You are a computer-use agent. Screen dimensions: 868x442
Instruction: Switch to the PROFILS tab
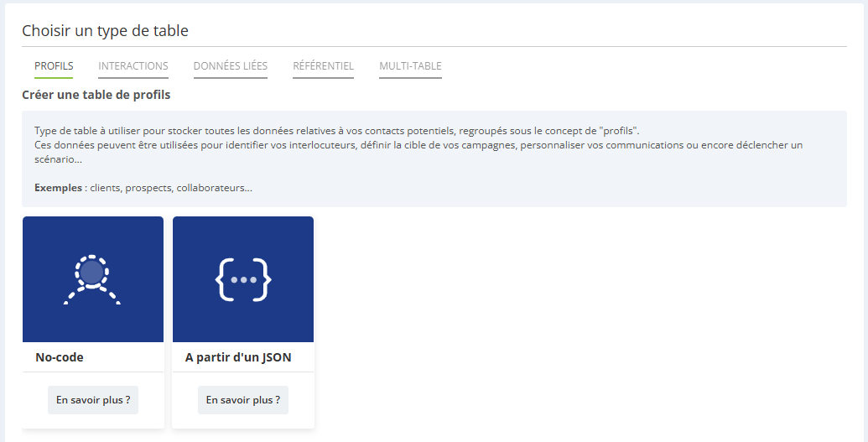[x=54, y=66]
